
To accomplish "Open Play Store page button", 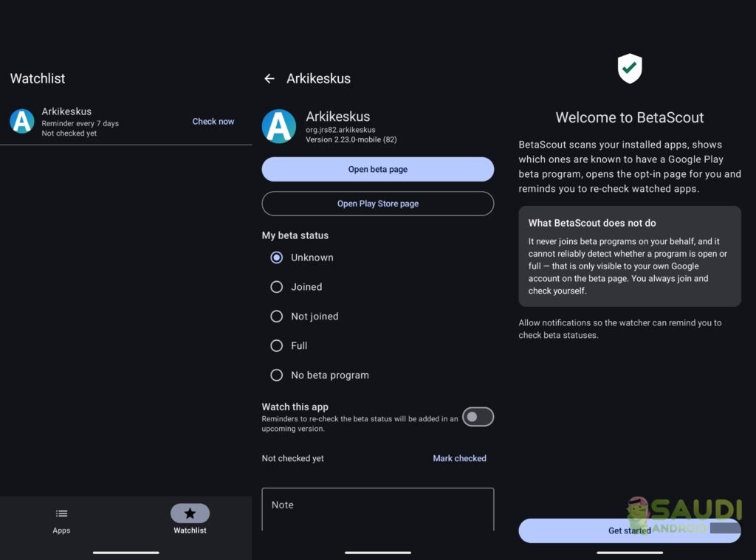I will [377, 204].
